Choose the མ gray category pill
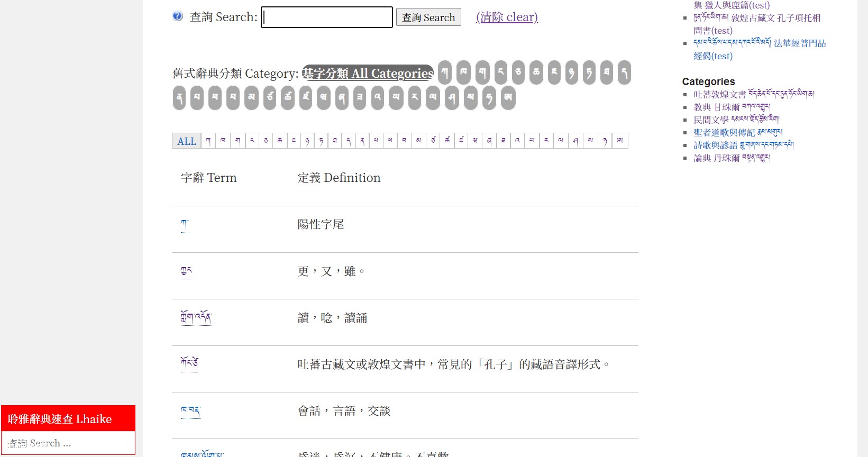This screenshot has width=868, height=457. pos(251,98)
